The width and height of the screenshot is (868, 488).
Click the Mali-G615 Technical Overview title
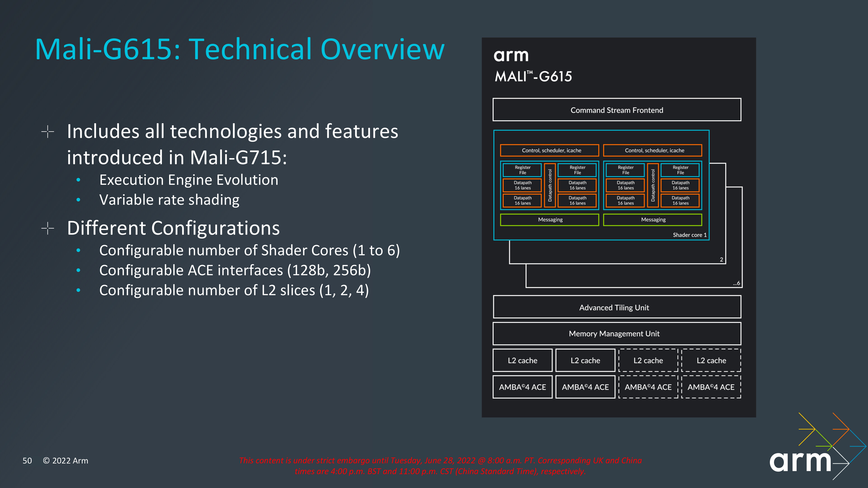click(240, 49)
